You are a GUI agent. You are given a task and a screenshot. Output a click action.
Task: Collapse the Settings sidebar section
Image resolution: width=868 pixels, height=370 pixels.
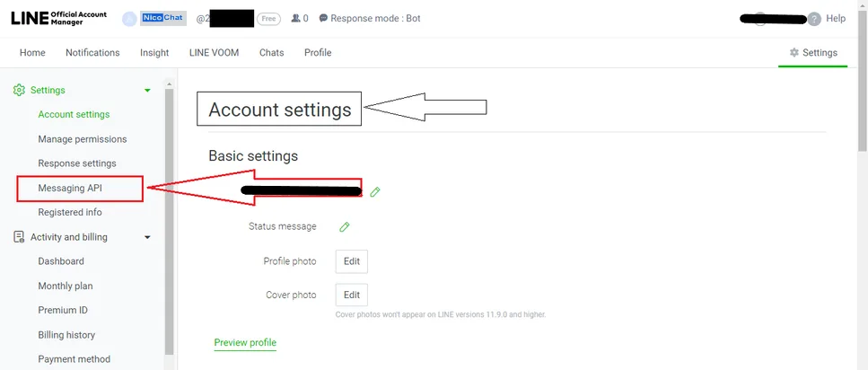pyautogui.click(x=147, y=91)
